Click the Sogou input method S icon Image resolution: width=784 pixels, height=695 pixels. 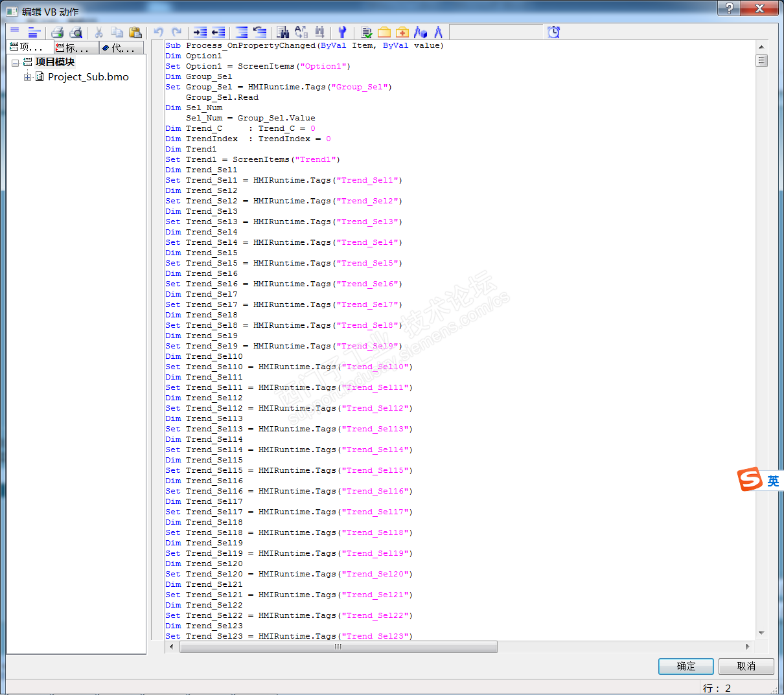pos(750,479)
